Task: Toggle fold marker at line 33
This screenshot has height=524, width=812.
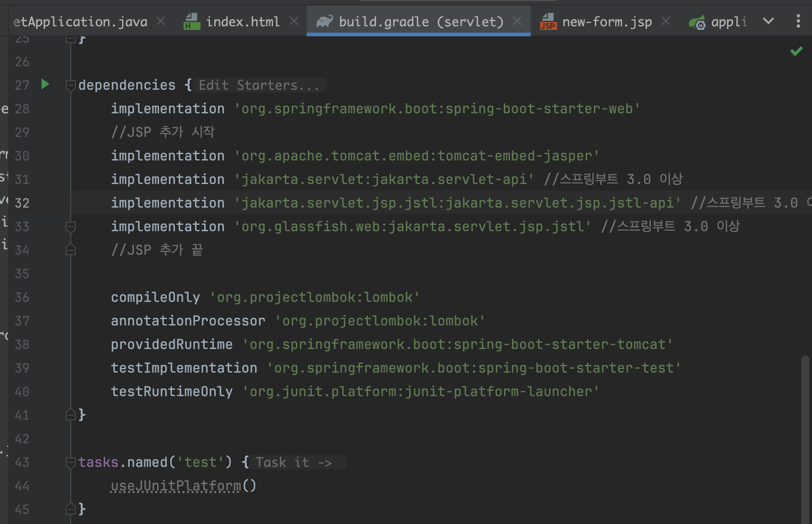Action: [70, 227]
